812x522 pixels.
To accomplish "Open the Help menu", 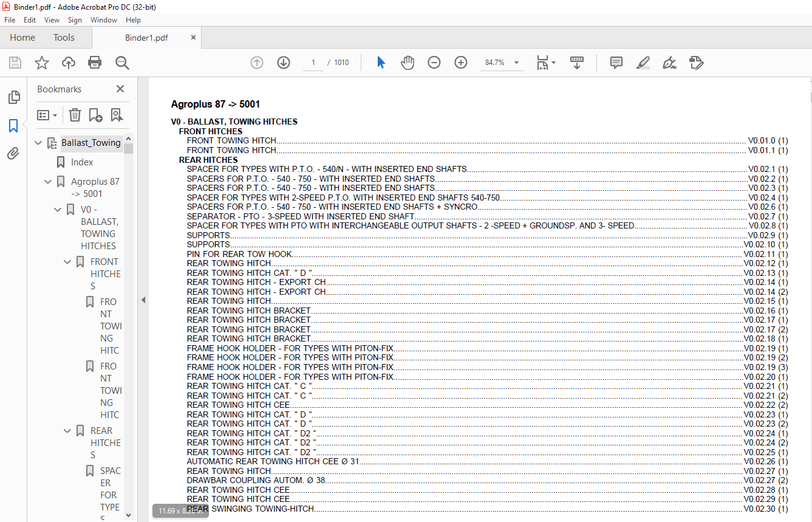I will pos(133,20).
